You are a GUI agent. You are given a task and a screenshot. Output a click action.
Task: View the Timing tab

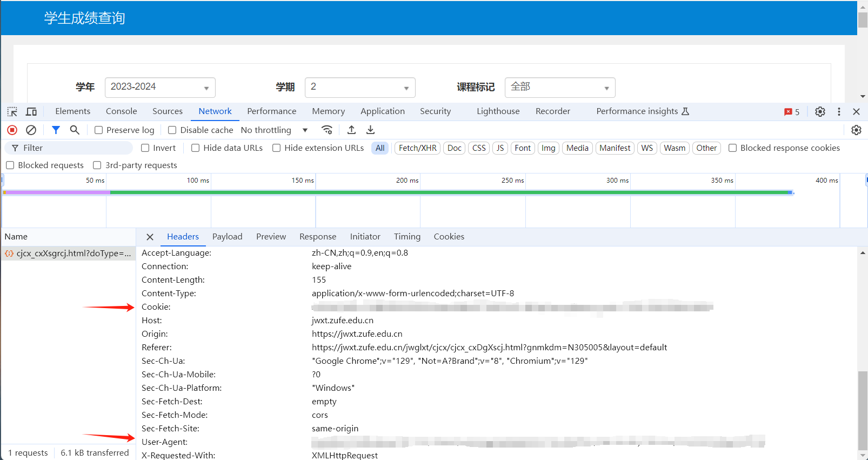[407, 237]
